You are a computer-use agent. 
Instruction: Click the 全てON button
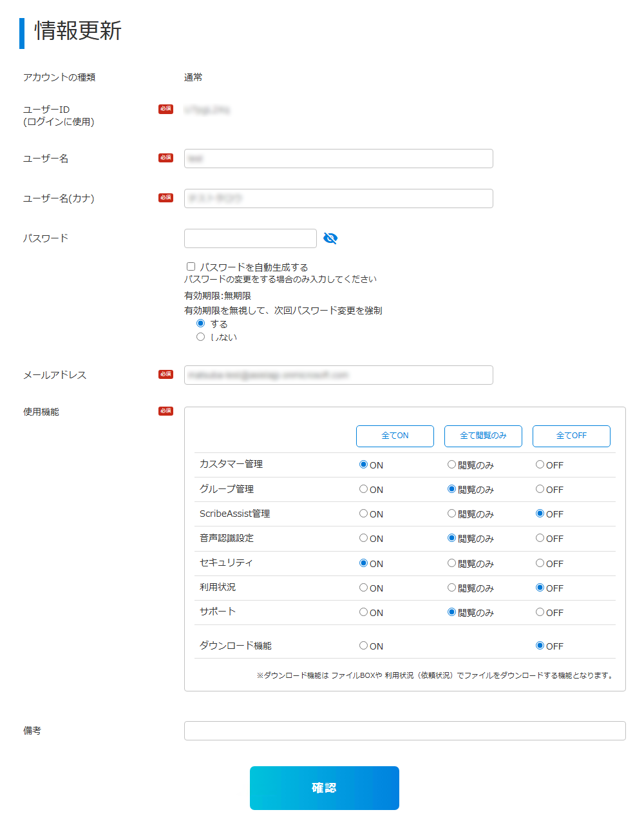[x=395, y=436]
